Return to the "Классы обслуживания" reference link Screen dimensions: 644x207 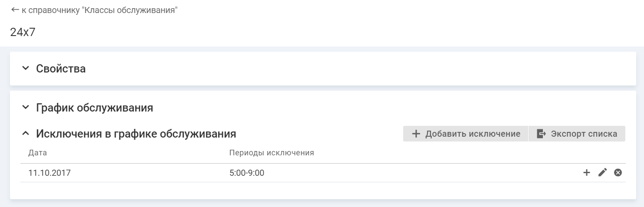[100, 10]
